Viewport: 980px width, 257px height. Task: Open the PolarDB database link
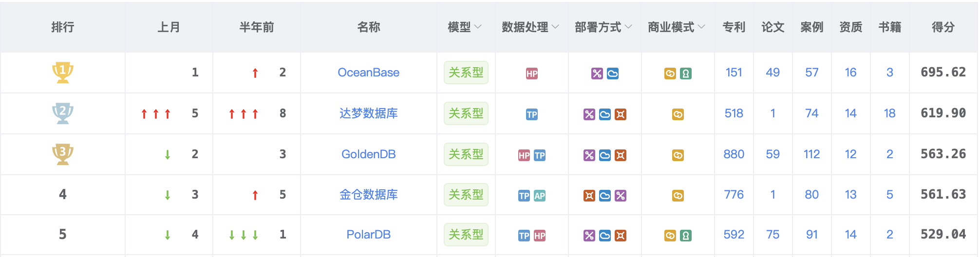click(369, 235)
